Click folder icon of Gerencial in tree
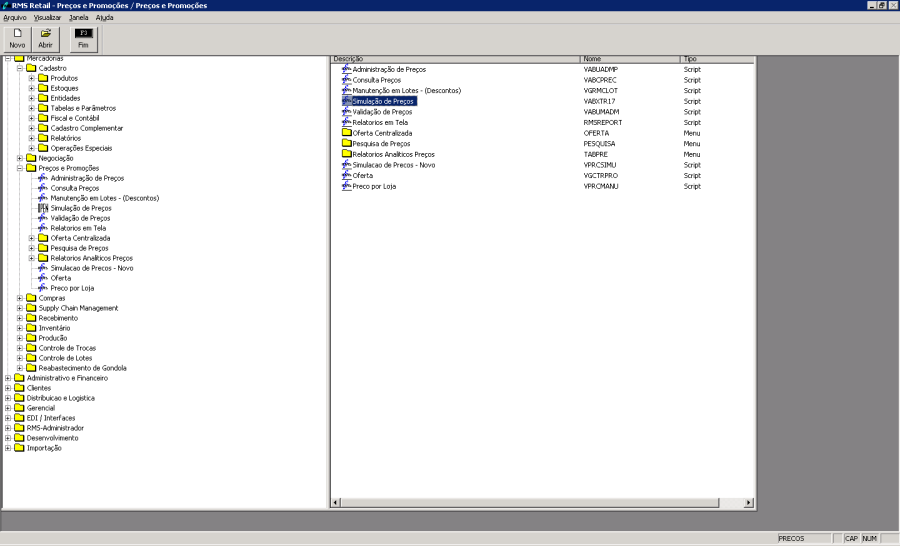 pyautogui.click(x=20, y=408)
